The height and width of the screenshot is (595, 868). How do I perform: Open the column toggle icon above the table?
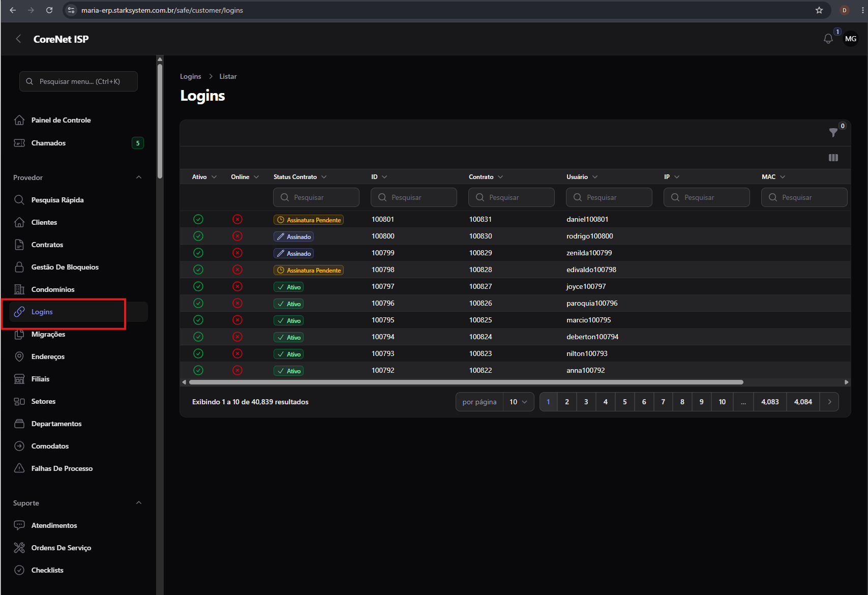click(833, 158)
